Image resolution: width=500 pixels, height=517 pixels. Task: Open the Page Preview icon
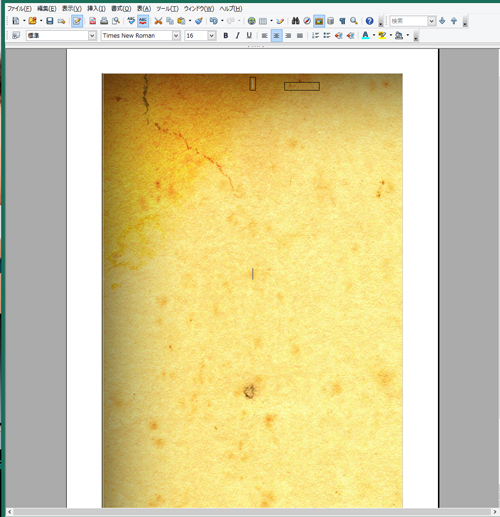pyautogui.click(x=116, y=21)
